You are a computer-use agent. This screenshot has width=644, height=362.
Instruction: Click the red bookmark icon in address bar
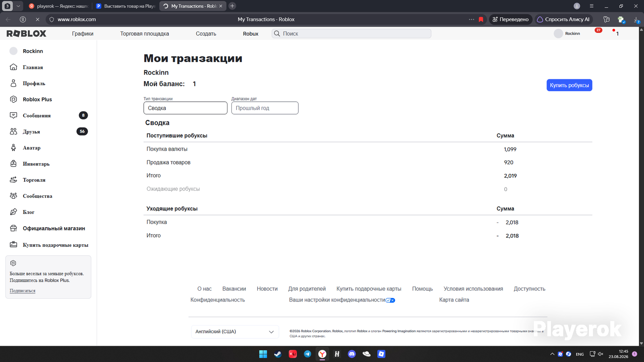click(x=481, y=20)
